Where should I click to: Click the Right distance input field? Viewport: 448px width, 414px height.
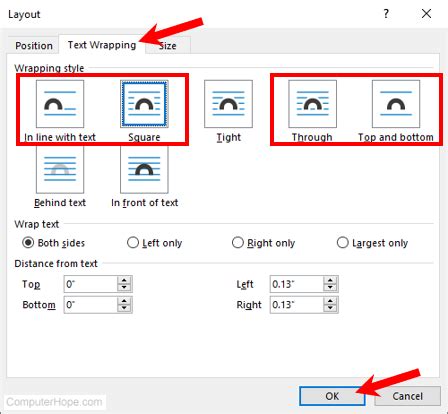[x=297, y=305]
